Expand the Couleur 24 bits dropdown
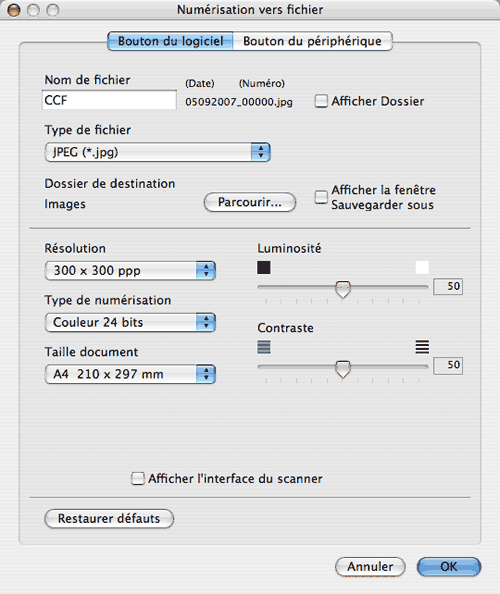Viewport: 500px width, 594px height. [130, 322]
